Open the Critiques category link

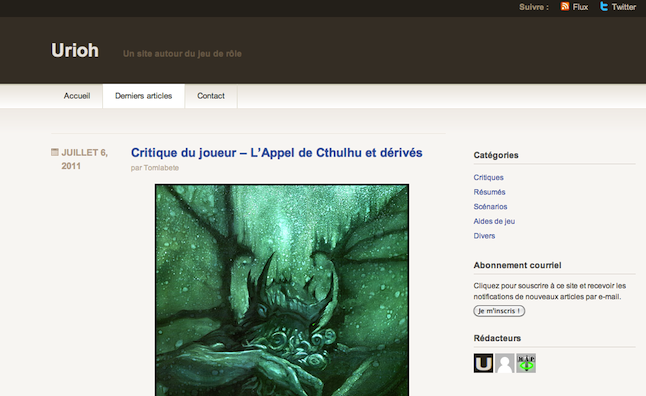488,178
